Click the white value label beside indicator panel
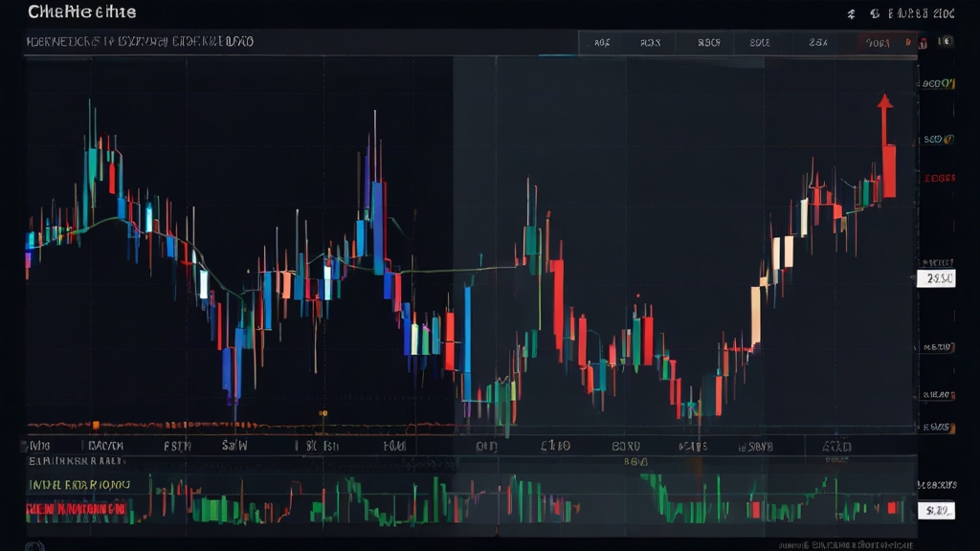Screen dimensions: 980x551 coord(935,511)
